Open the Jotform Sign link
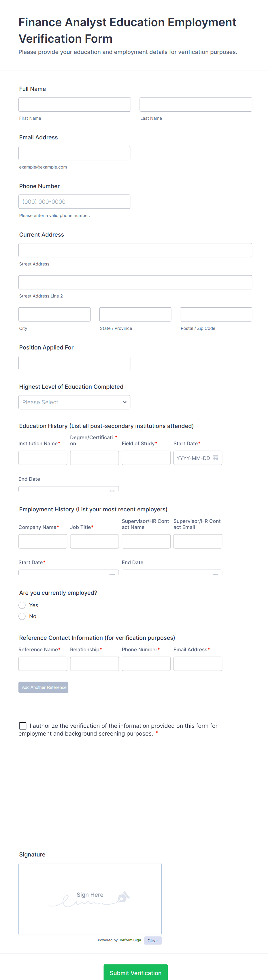This screenshot has height=980, width=268. [x=130, y=940]
